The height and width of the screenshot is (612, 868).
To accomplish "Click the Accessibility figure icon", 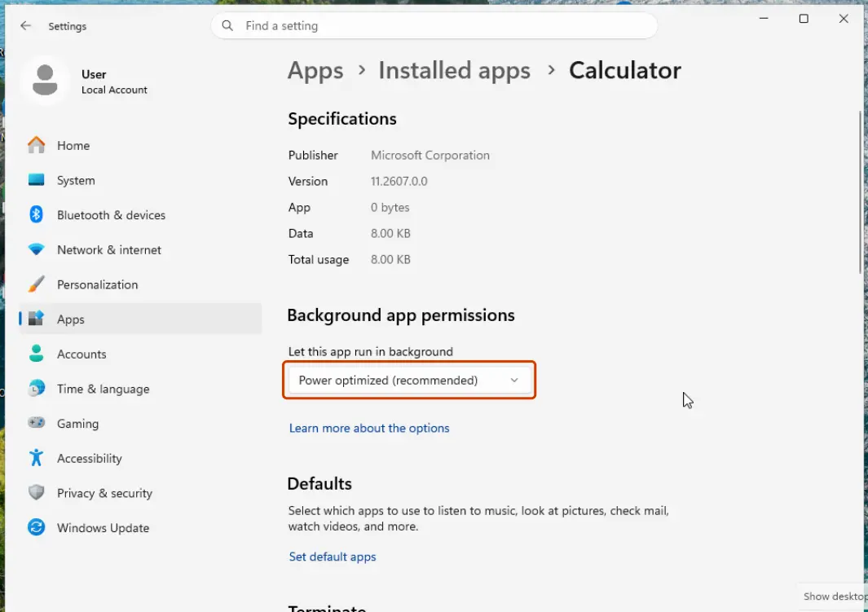I will (x=37, y=458).
